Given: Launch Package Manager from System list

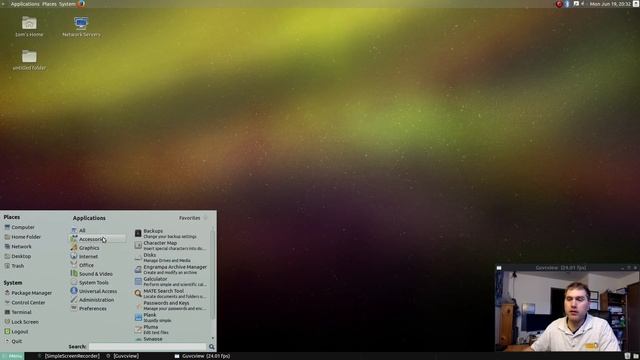Looking at the screenshot, I should (28, 293).
